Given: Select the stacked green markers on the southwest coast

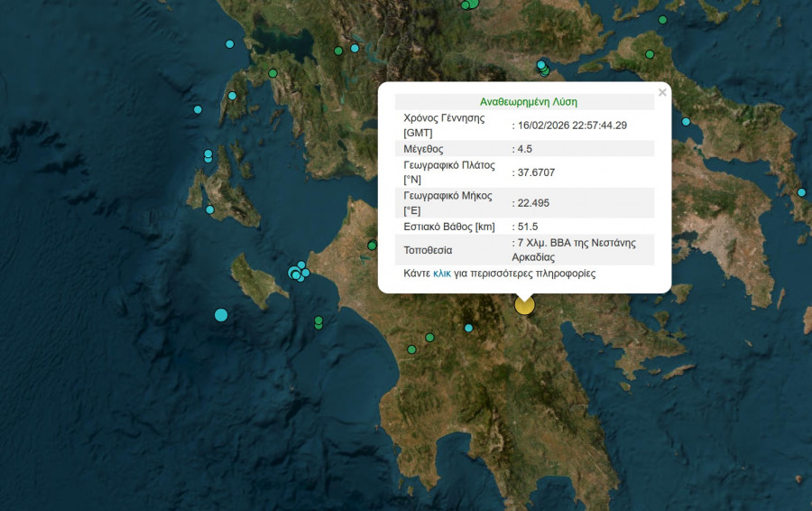Looking at the screenshot, I should pos(318,322).
